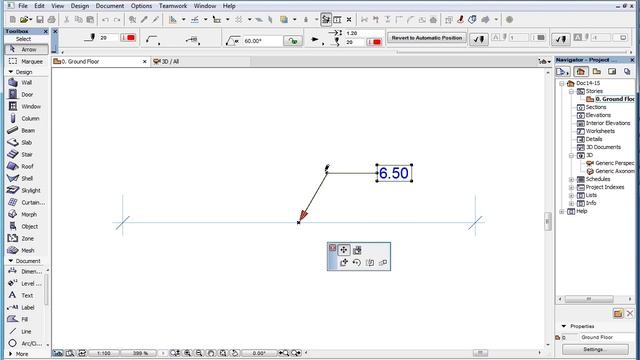The image size is (640, 360).
Task: Click the red pen color swatch in Info Box
Action: (x=129, y=38)
